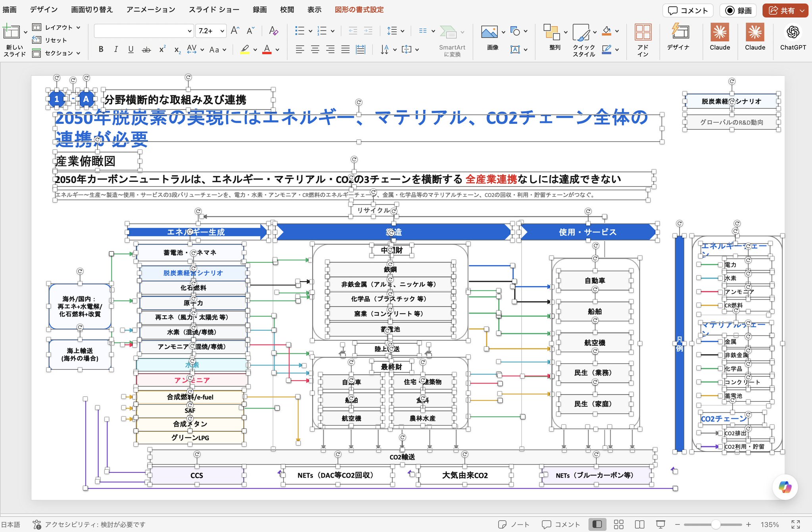Clear all text formatting icon
Screen dimensions: 812x532
(x=273, y=31)
